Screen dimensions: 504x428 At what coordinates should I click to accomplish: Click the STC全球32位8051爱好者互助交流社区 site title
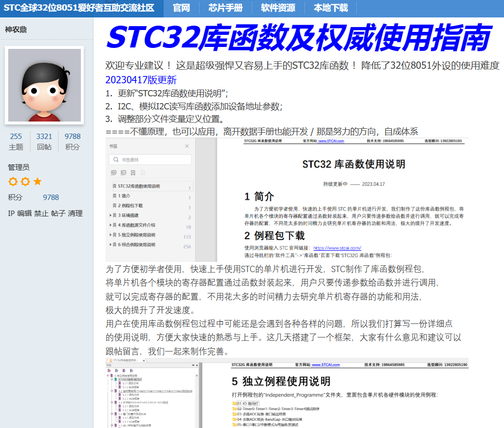pos(79,8)
